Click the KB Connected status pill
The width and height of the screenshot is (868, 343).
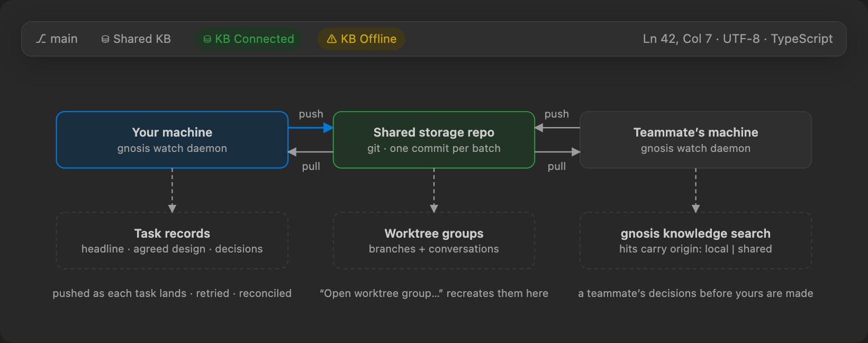(249, 39)
